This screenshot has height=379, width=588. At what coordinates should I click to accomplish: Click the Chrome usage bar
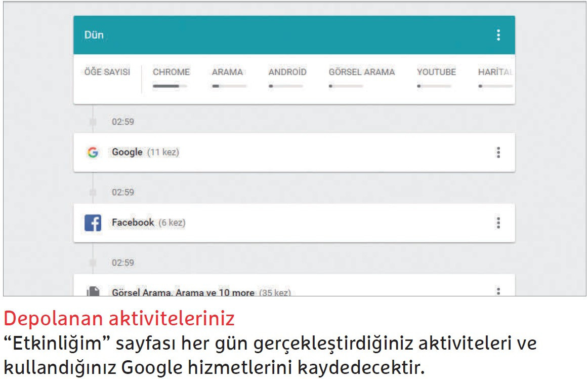pyautogui.click(x=170, y=87)
